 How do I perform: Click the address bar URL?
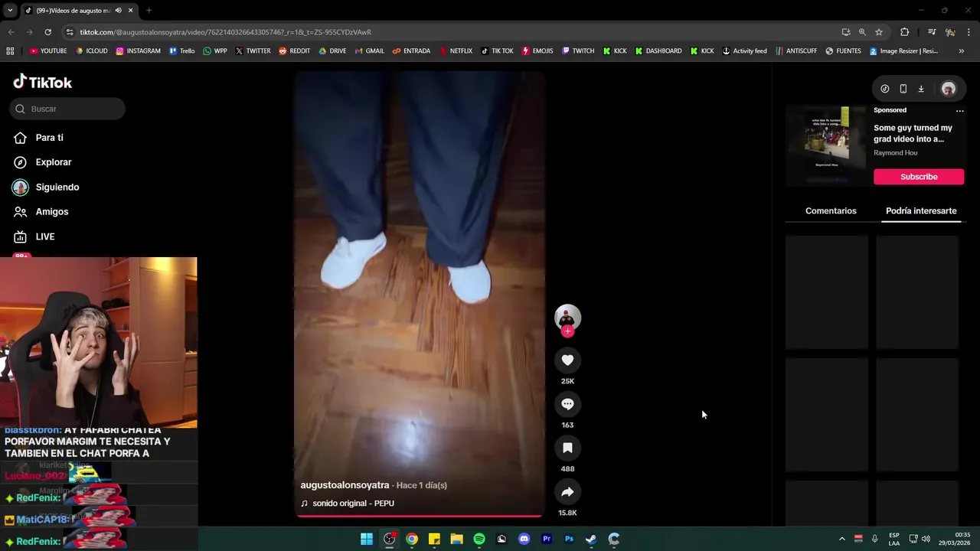pos(225,32)
